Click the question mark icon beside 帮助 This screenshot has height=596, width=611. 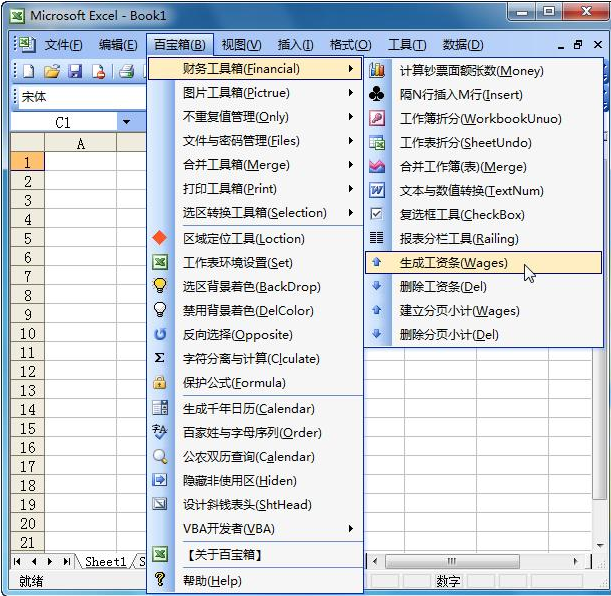(x=160, y=579)
